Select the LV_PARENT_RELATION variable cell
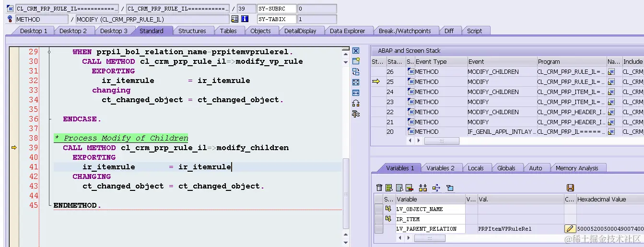Screen dimensions: 644x247 (430, 229)
